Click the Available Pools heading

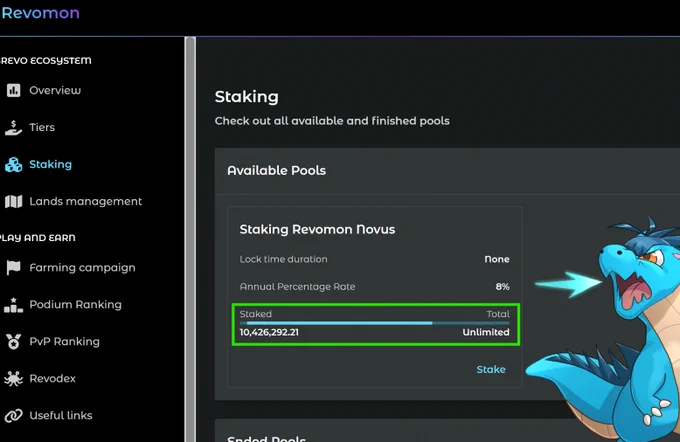[277, 170]
